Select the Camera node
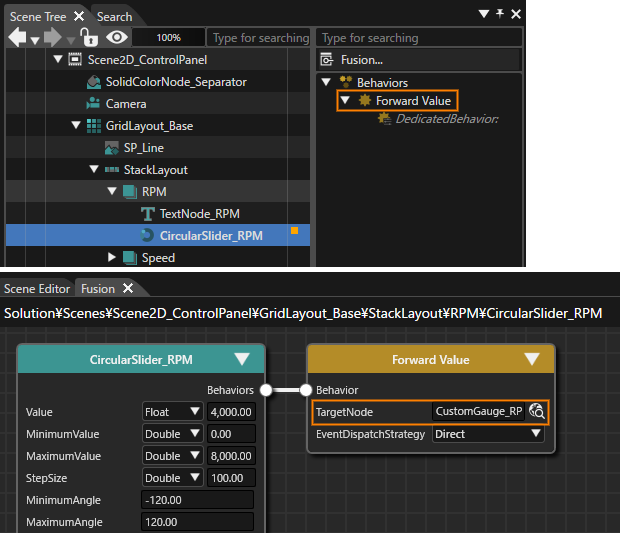The width and height of the screenshot is (620, 533). coord(158,104)
